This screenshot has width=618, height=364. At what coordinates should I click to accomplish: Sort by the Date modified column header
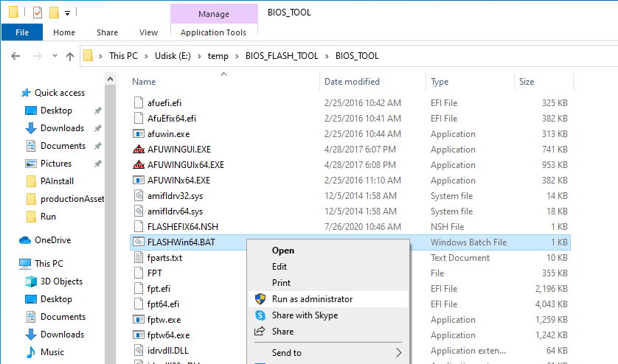[x=352, y=82]
